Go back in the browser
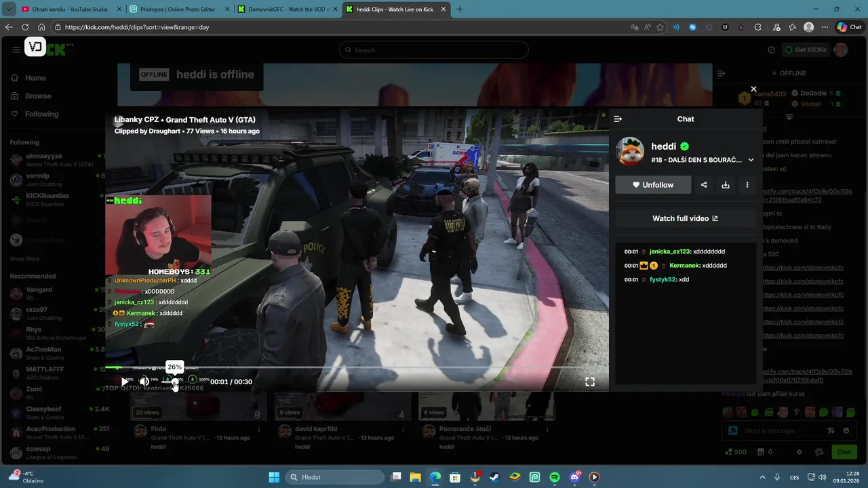Viewport: 868px width, 488px height. [9, 27]
